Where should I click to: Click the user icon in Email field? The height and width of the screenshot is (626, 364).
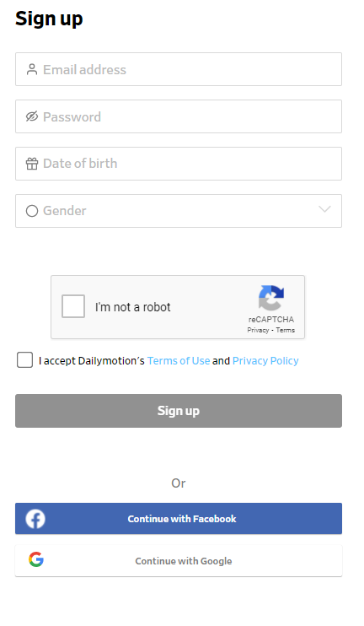tap(32, 69)
